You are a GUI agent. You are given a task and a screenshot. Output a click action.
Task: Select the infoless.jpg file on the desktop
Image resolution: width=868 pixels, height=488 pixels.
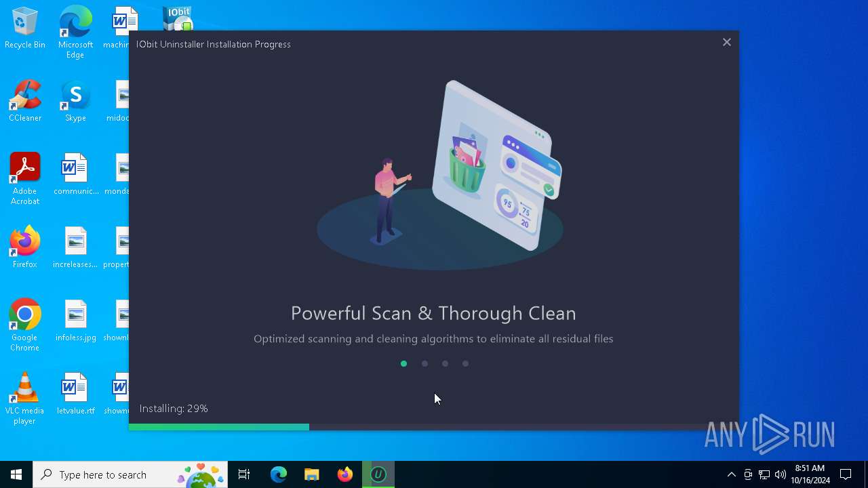coord(75,321)
